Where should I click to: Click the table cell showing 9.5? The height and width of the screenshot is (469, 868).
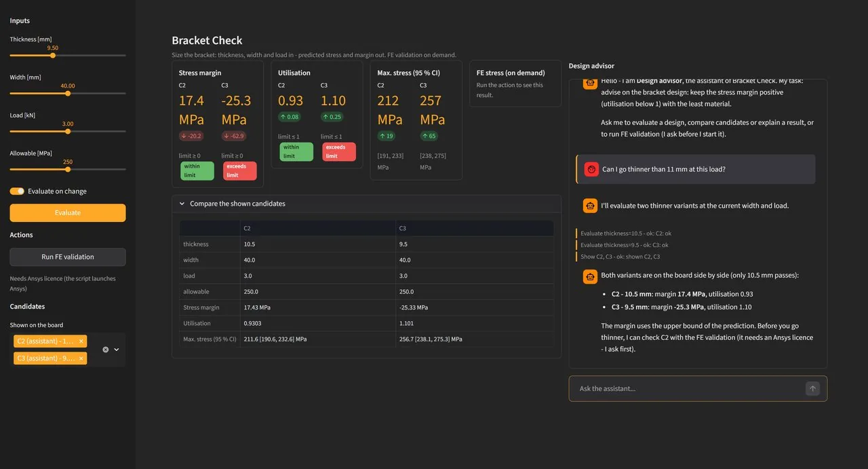(475, 244)
